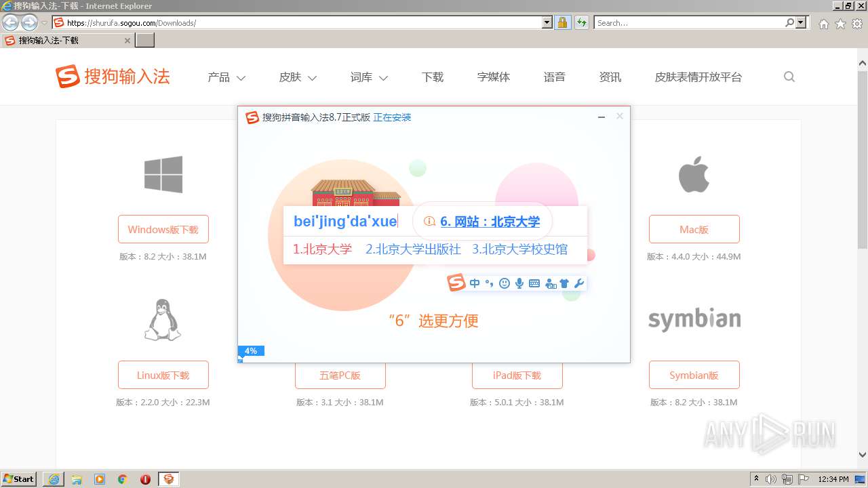
Task: Select the 搜狗输入法-下载 browser tab
Action: pos(68,41)
